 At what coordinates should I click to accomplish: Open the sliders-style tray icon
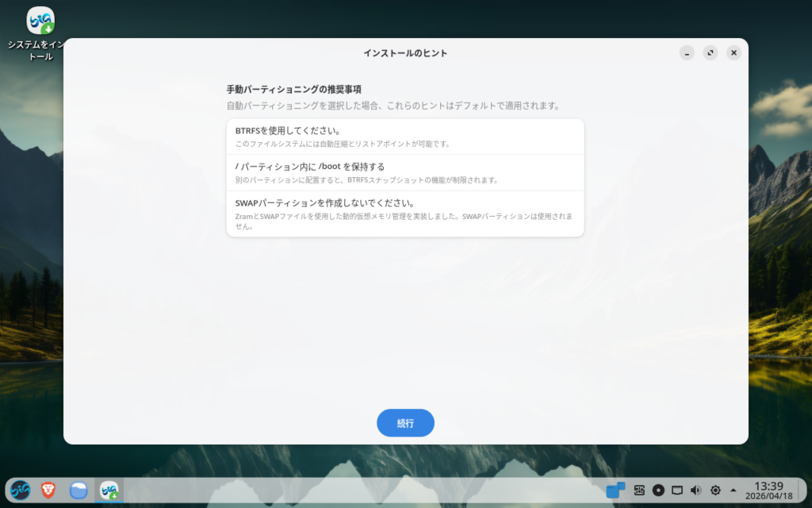point(639,491)
